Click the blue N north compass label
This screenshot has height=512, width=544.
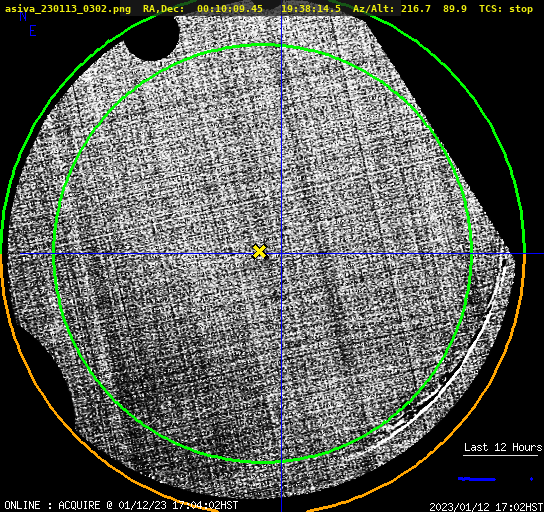pyautogui.click(x=23, y=16)
